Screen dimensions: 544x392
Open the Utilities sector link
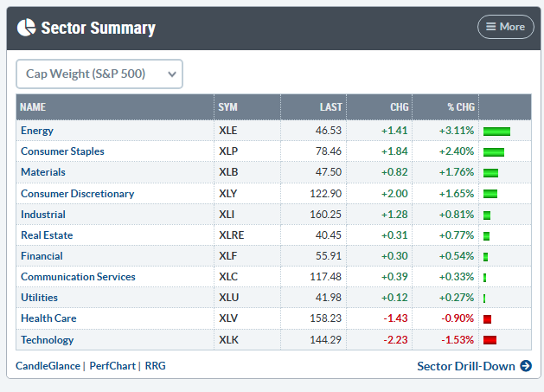[x=39, y=298]
